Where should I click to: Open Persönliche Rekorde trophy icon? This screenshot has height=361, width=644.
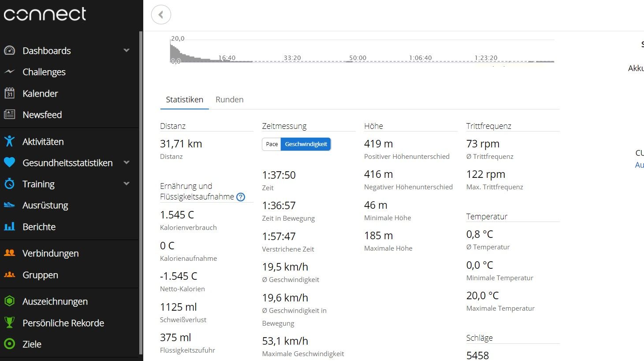pos(9,323)
